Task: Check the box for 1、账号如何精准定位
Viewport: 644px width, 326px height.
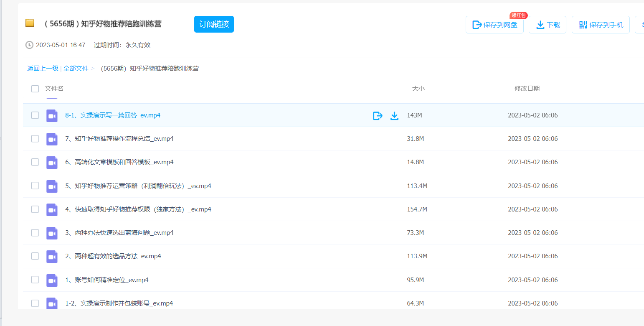Action: click(35, 280)
